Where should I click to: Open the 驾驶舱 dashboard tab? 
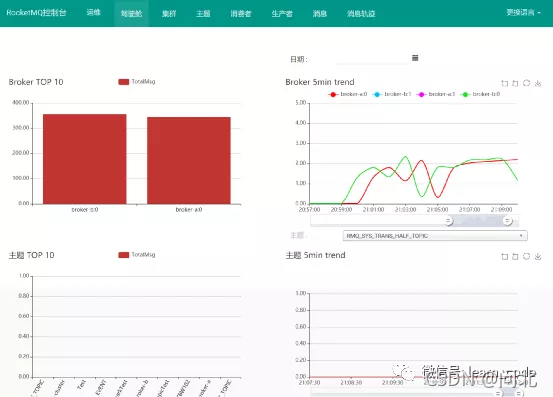coord(131,13)
